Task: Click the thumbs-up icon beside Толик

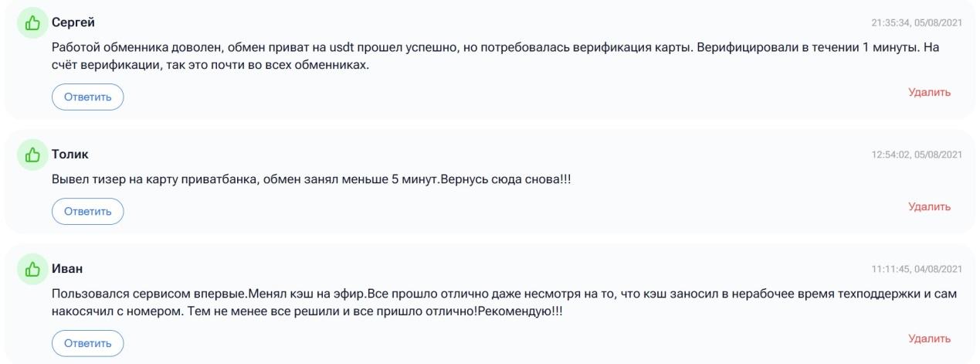Action: coord(32,155)
